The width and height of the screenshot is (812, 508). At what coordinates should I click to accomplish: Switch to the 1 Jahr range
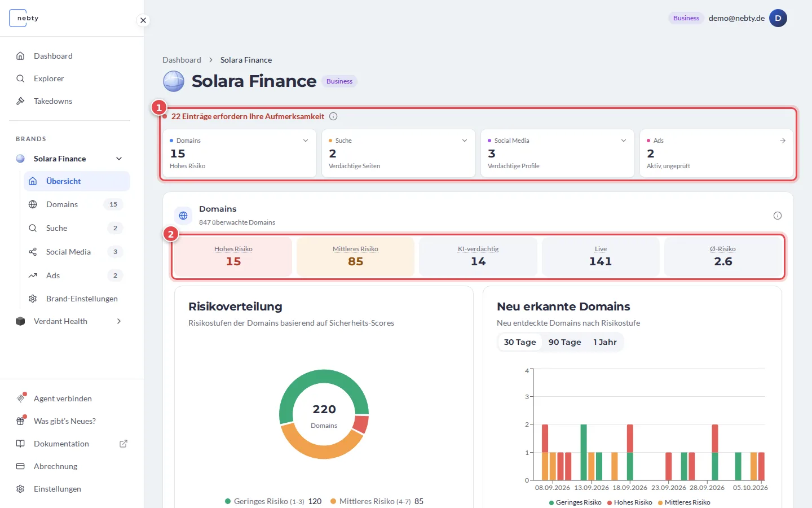(605, 342)
